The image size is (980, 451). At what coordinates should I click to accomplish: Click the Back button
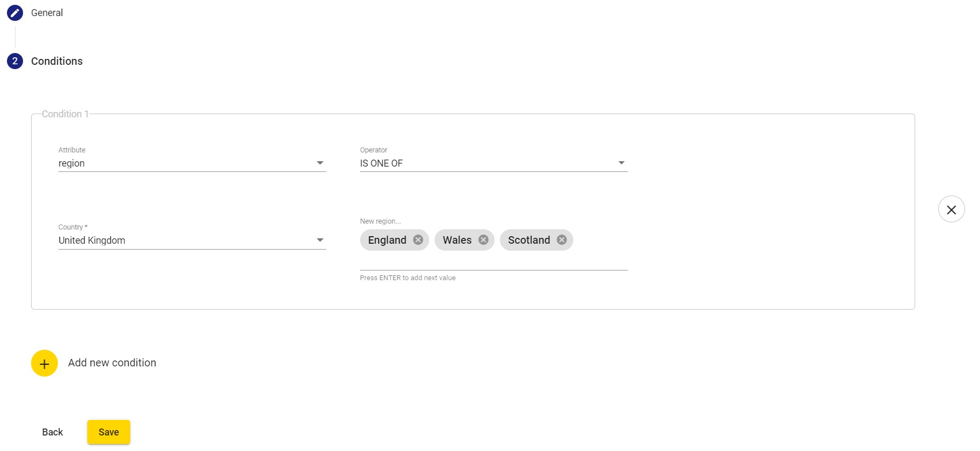[53, 432]
